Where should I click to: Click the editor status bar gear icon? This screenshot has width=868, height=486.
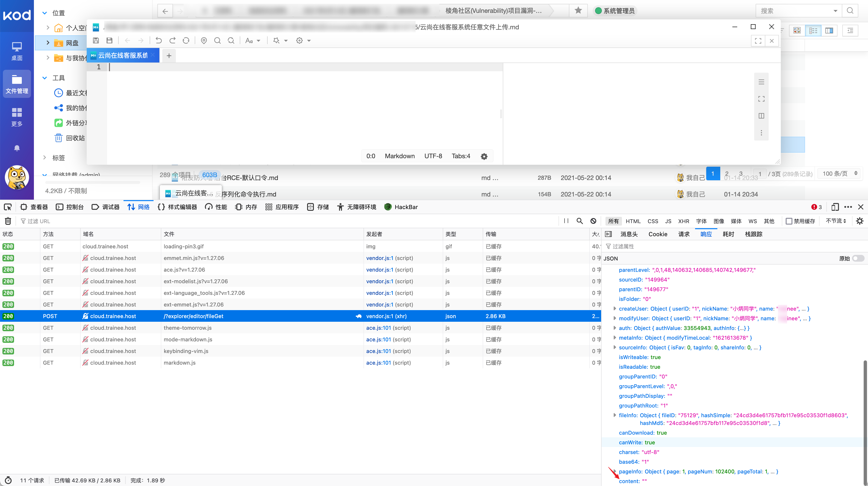coord(484,156)
